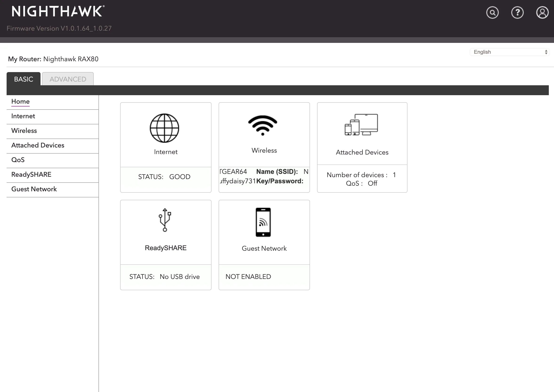Click the 'STATUS: GOOD' Internet status
Image resolution: width=554 pixels, height=392 pixels.
click(164, 177)
